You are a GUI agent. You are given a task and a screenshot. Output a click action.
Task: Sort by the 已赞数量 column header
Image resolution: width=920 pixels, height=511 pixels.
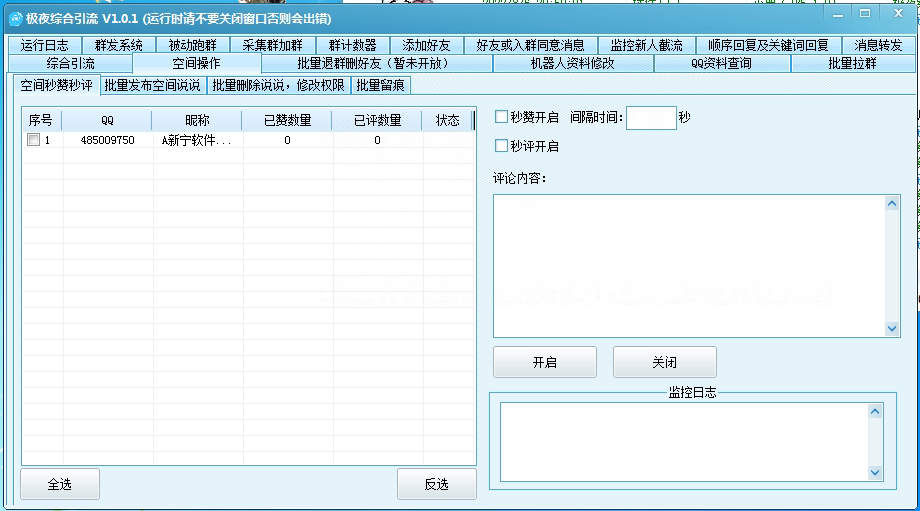287,120
